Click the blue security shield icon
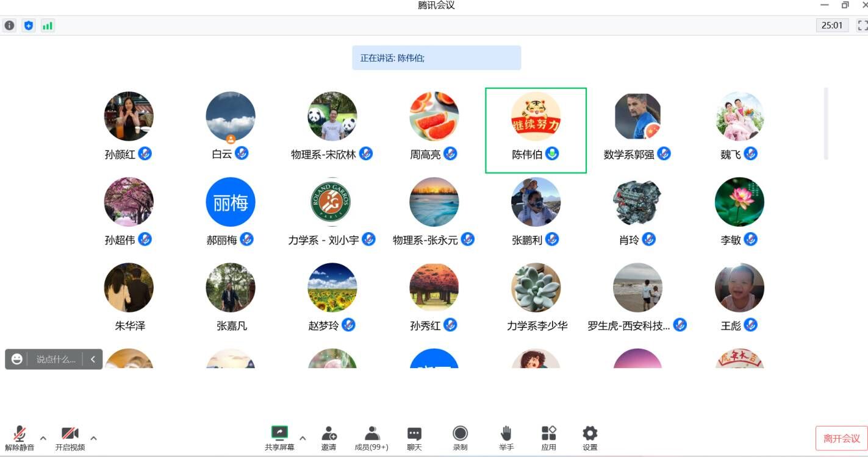Viewport: 868px width, 457px height. 29,26
